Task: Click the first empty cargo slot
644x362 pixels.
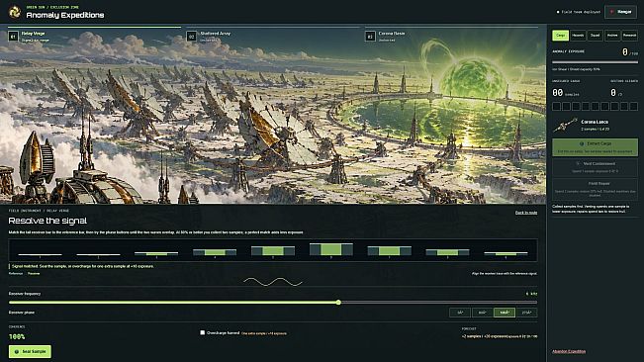Action: point(557,106)
